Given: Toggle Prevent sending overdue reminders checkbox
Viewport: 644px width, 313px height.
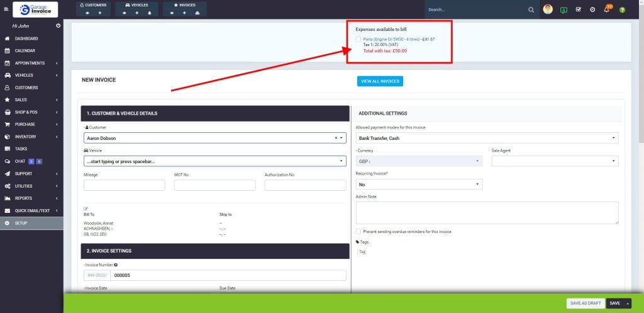Looking at the screenshot, I should pyautogui.click(x=358, y=232).
